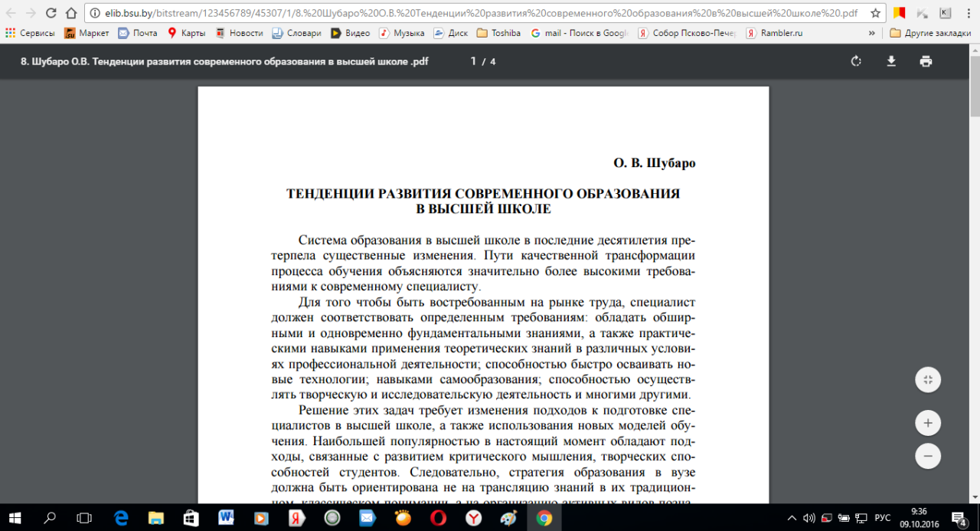980x531 pixels.
Task: Show hidden system tray icons
Action: coord(791,518)
